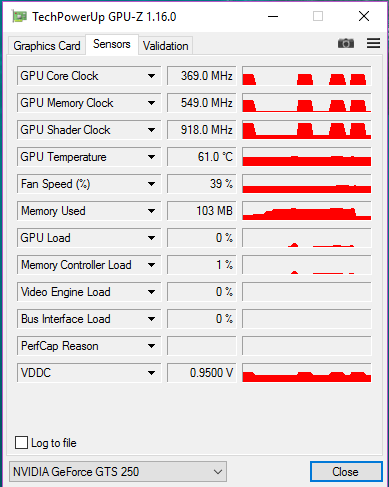This screenshot has width=389, height=487.
Task: Click the GPU Memory Clock graph
Action: click(x=306, y=103)
